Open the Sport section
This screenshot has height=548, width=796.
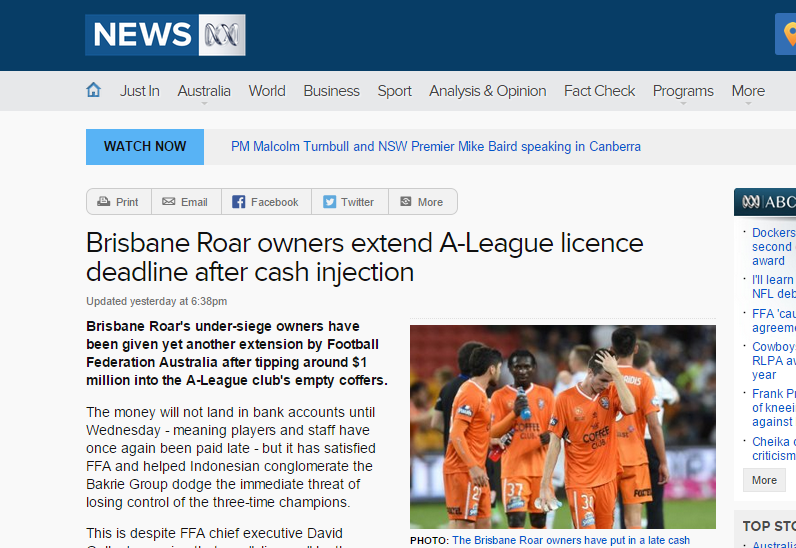click(394, 91)
